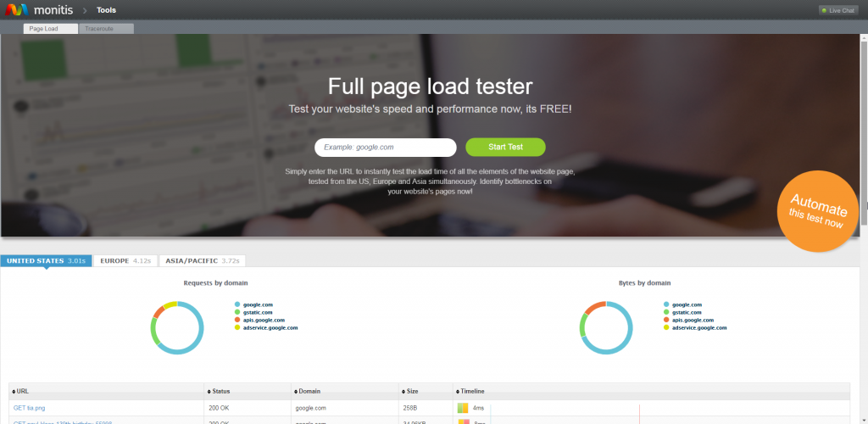Open the GET tia.png request link
Screen dimensions: 868x424
click(x=29, y=408)
